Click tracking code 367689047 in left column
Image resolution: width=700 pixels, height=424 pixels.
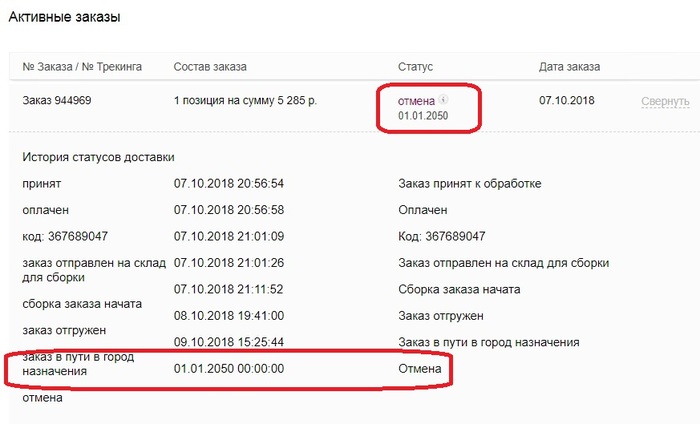pyautogui.click(x=65, y=237)
